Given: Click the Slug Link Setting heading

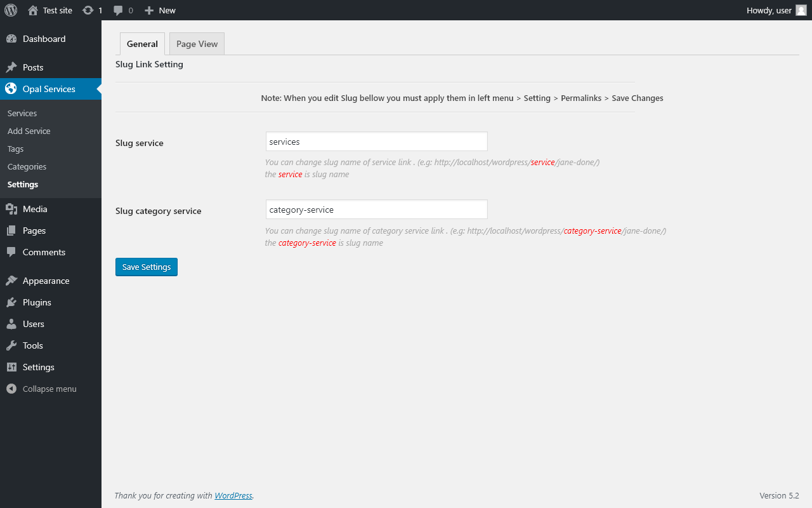Looking at the screenshot, I should (149, 64).
